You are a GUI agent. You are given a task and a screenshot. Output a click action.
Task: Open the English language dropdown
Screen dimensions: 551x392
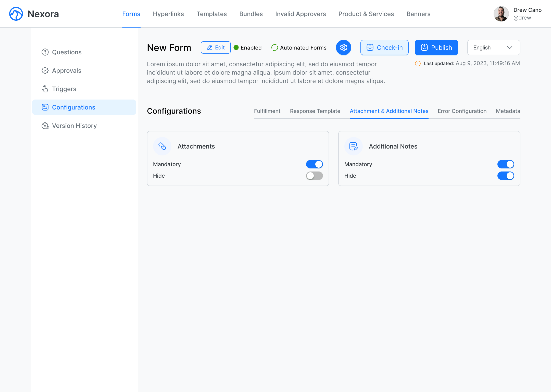pyautogui.click(x=493, y=47)
